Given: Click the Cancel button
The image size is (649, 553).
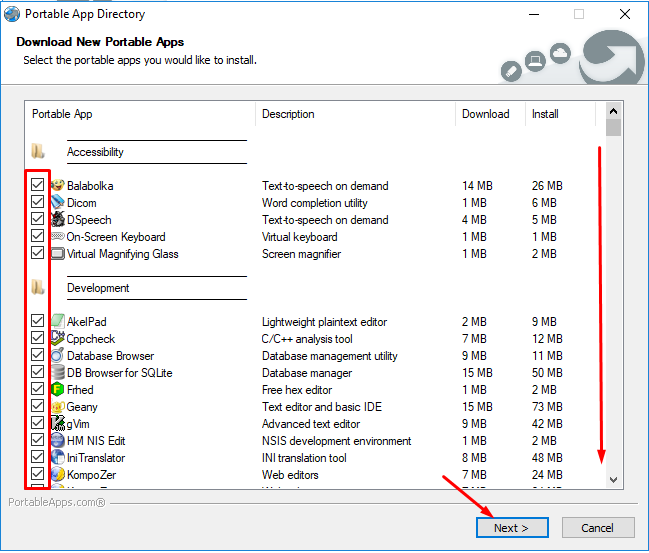Looking at the screenshot, I should coord(598,528).
